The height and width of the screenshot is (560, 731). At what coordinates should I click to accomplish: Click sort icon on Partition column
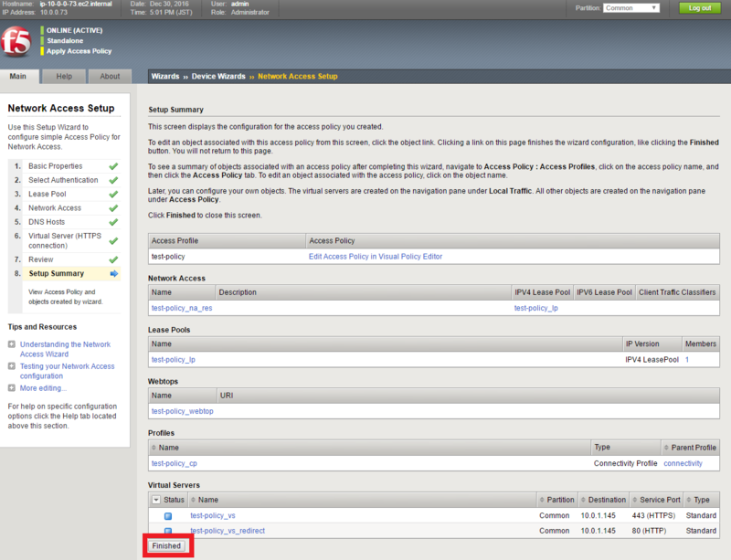(542, 500)
